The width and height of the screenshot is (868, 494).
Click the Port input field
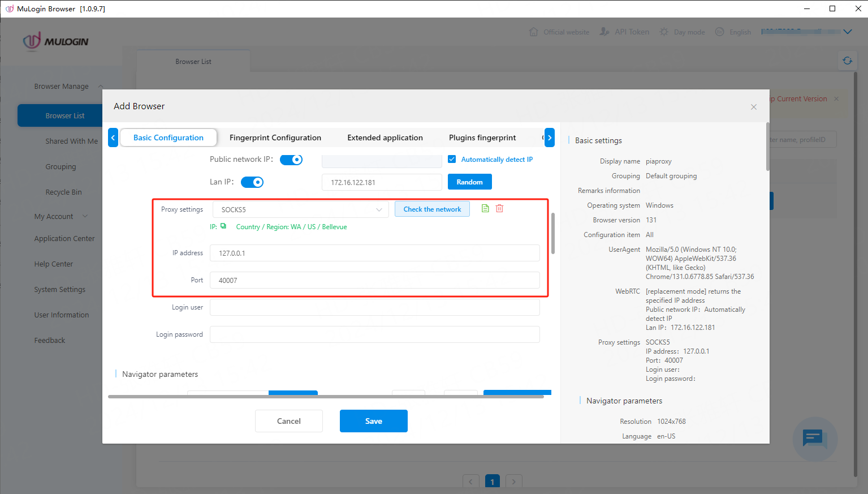click(x=374, y=280)
